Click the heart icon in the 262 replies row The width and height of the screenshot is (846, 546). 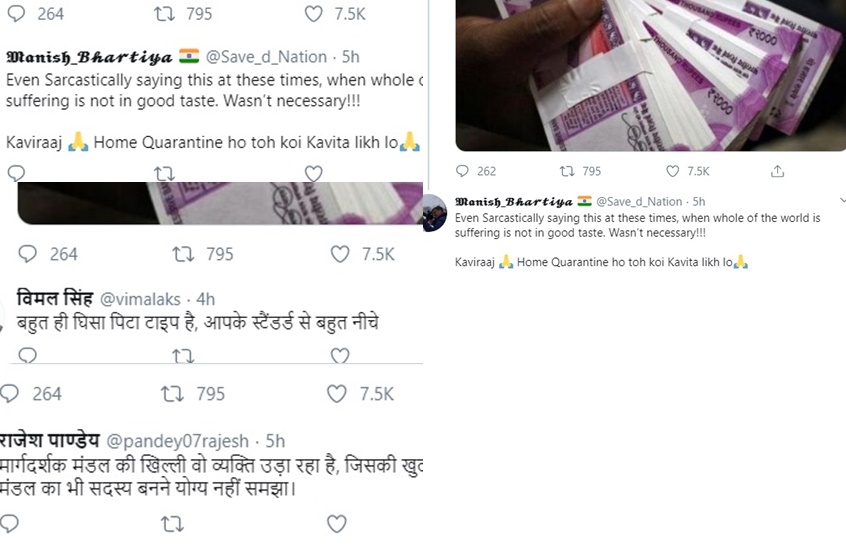click(673, 171)
